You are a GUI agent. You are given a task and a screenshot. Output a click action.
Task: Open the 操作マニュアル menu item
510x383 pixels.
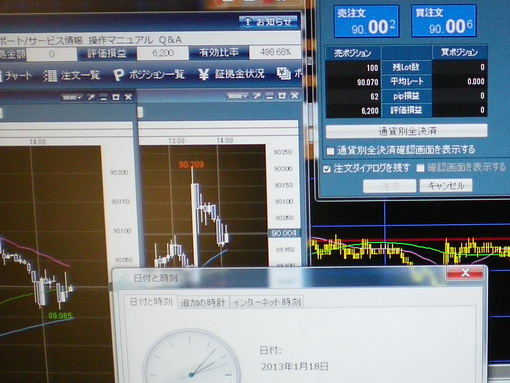point(121,40)
